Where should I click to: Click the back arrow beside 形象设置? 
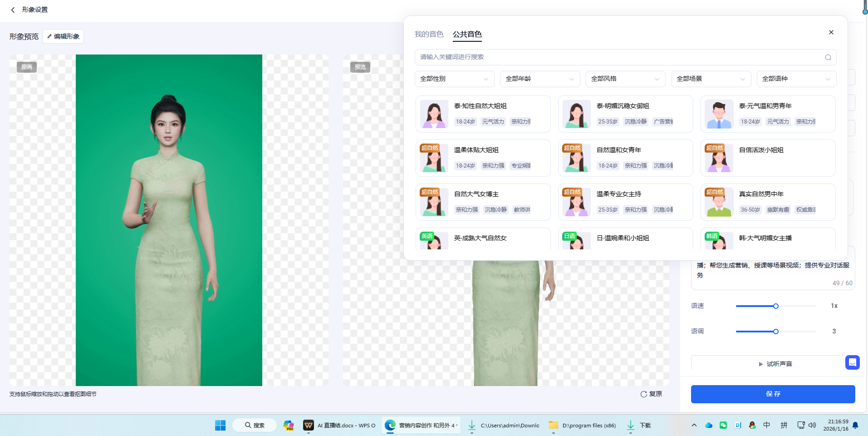point(13,10)
